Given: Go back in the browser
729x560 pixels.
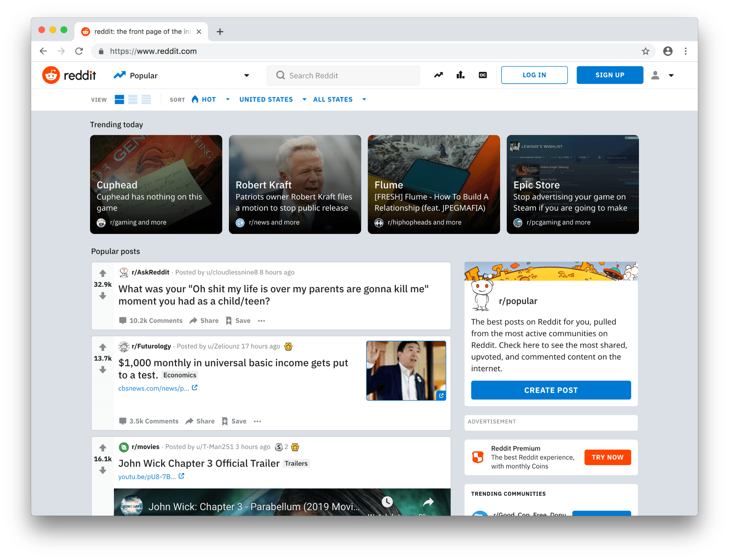Looking at the screenshot, I should [x=43, y=51].
